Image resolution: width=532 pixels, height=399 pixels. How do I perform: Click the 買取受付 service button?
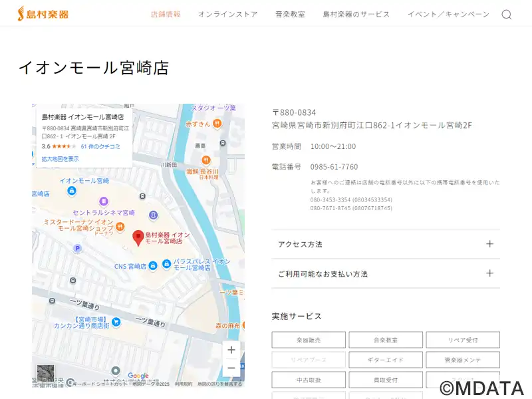[386, 380]
